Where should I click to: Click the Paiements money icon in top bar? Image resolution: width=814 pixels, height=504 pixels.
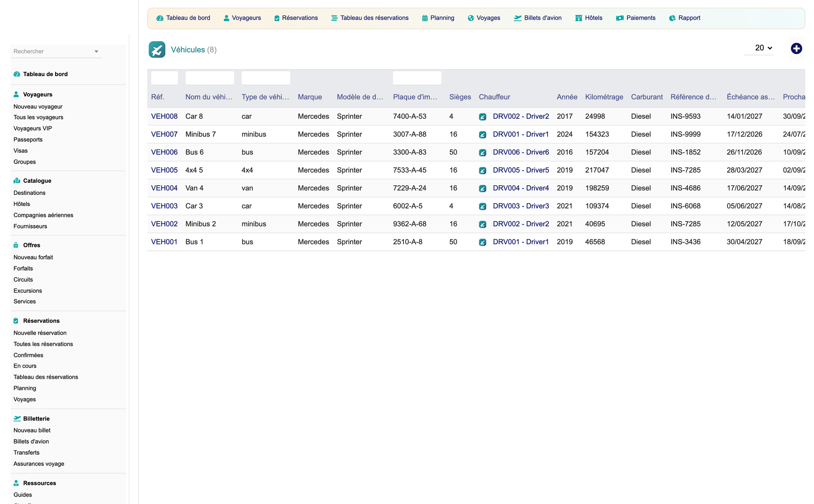619,18
